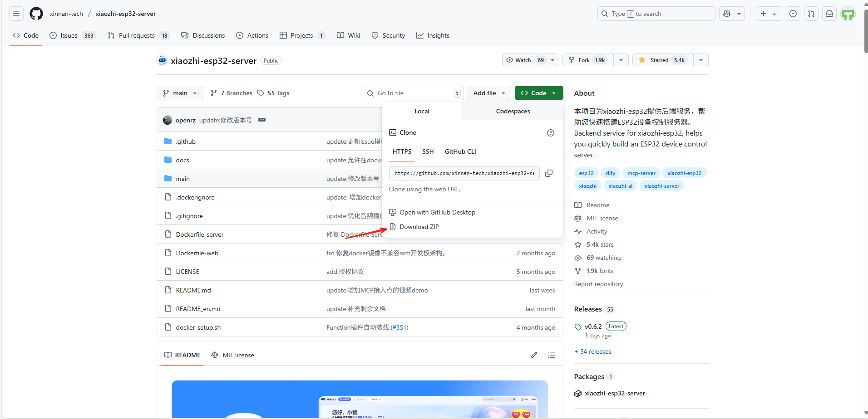Open the hamburger navigation menu
Image resolution: width=868 pixels, height=419 pixels.
(16, 14)
